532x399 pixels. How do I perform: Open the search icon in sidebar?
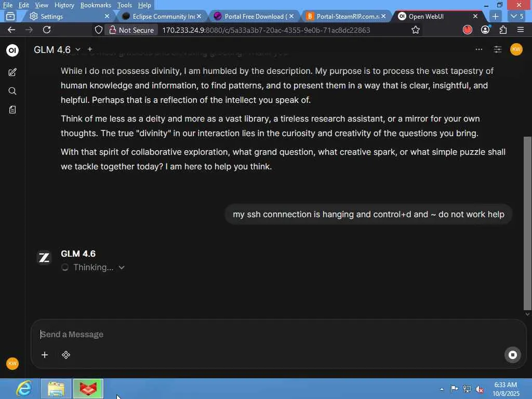12,91
